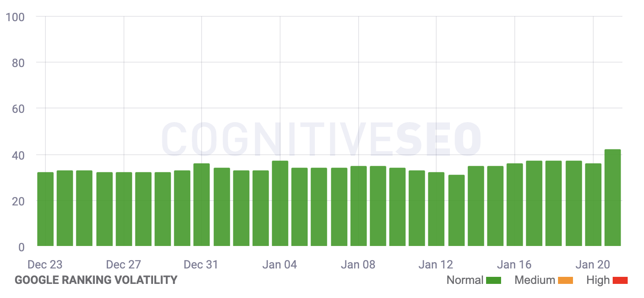Image resolution: width=644 pixels, height=298 pixels.
Task: Click the Jan 04 x-axis date label
Action: 280,264
